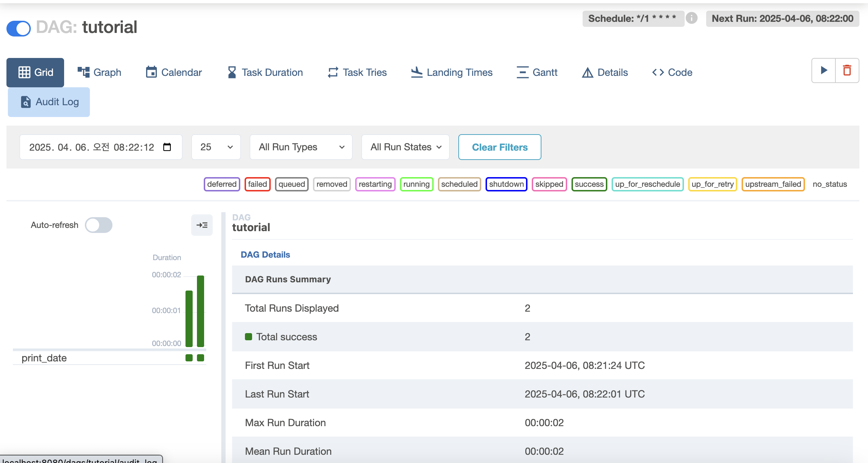868x463 pixels.
Task: Switch to the Task Duration tab
Action: (x=265, y=72)
